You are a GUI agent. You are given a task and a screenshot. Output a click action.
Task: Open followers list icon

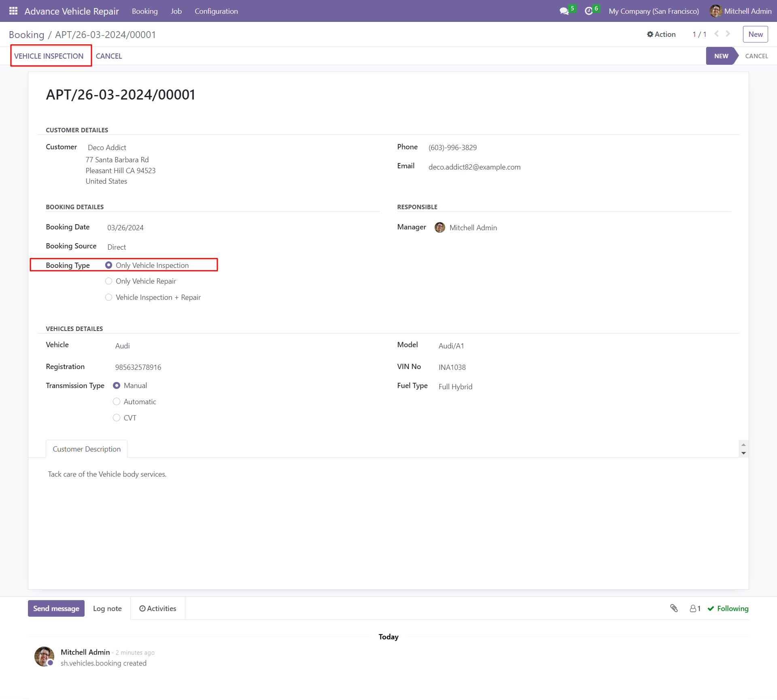point(695,609)
